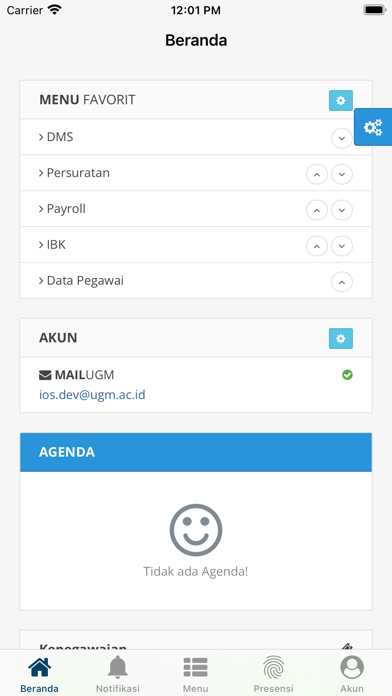Move DMS down in favorites
Viewport: 392px width, 696px height.
342,138
